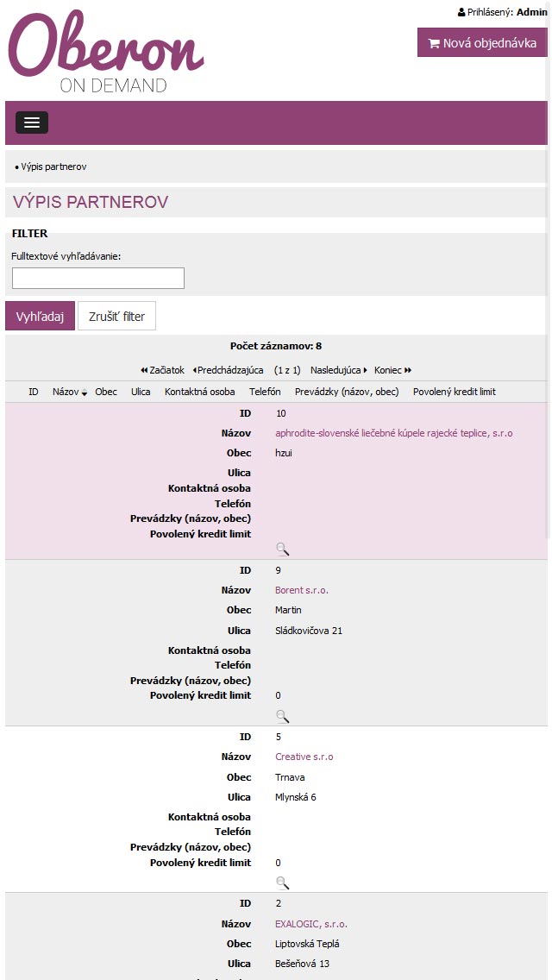Click Počet záznamov: 8 text

coord(276,346)
